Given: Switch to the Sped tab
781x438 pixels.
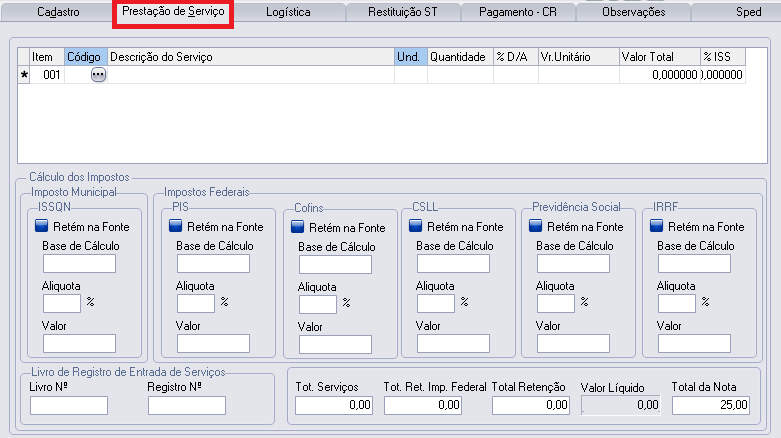Looking at the screenshot, I should [749, 13].
